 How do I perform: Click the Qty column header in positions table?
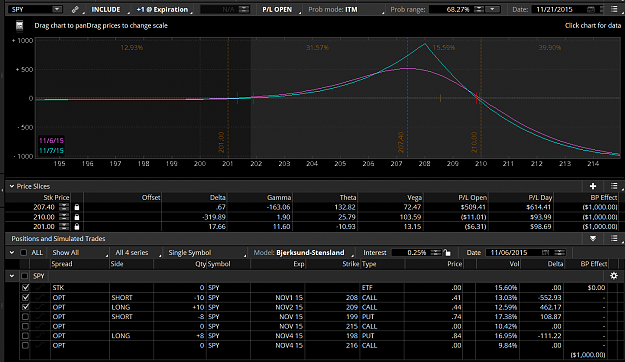(x=200, y=264)
